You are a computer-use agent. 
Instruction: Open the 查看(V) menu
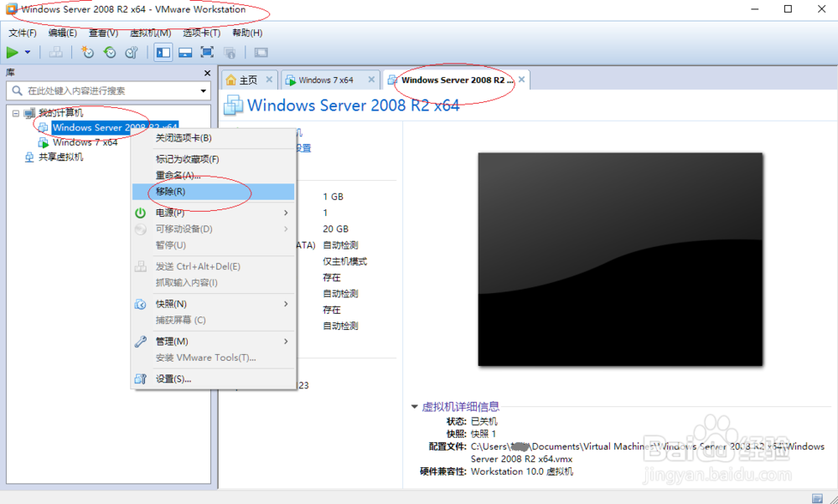click(x=103, y=33)
